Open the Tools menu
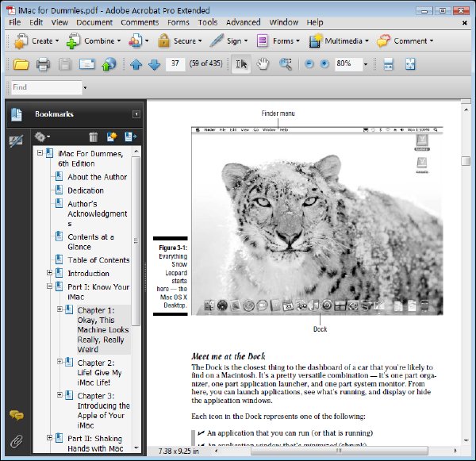 (208, 22)
